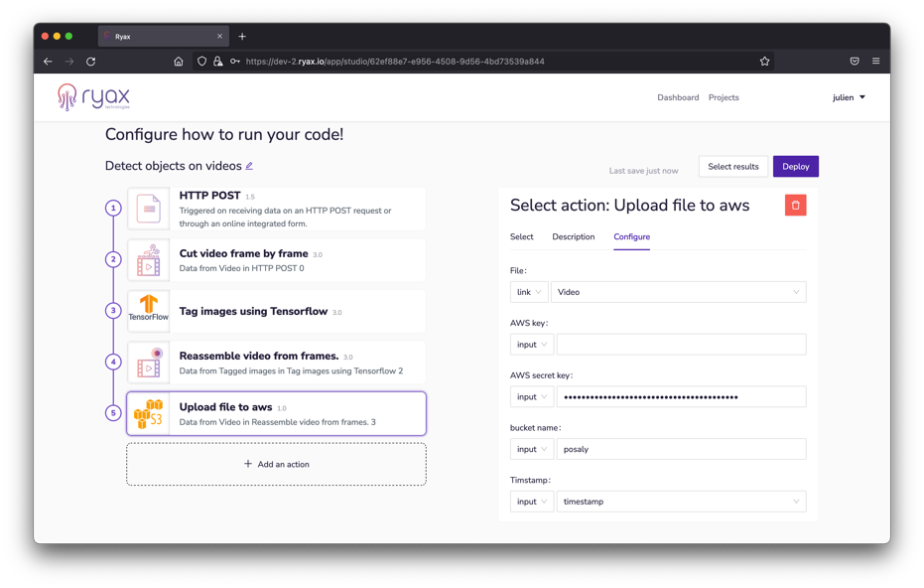Image resolution: width=924 pixels, height=588 pixels.
Task: Click the Select results button
Action: pyautogui.click(x=732, y=167)
